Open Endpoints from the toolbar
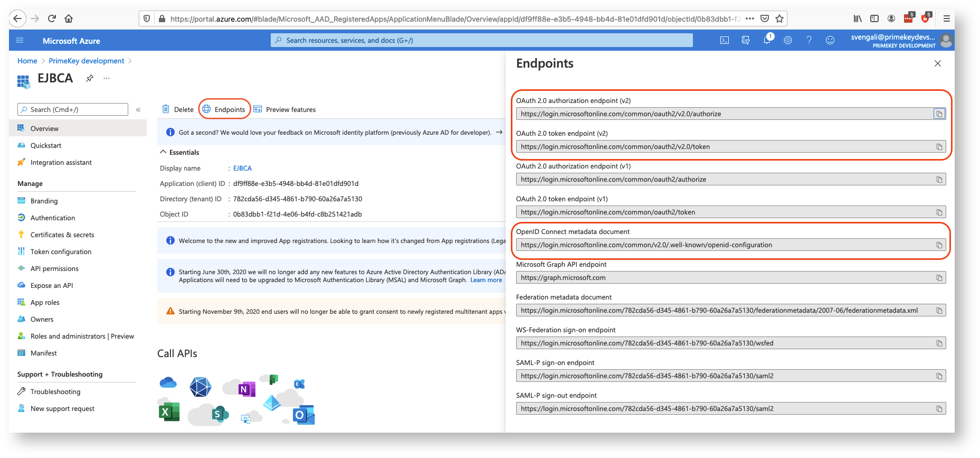 pos(224,109)
